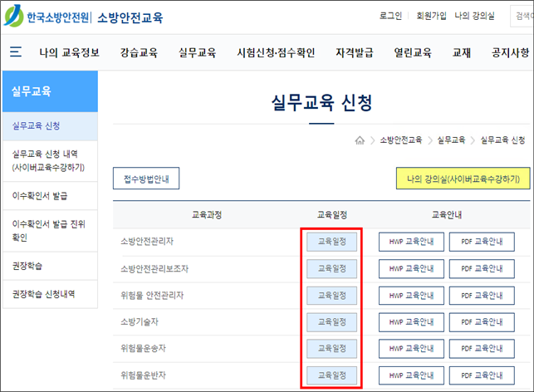The image size is (534, 392).
Task: Open 실무교육 top menu
Action: (198, 52)
